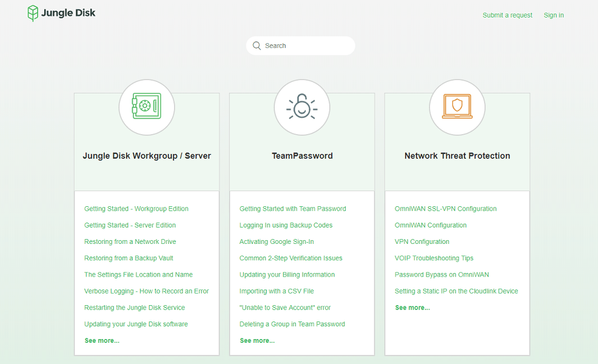The image size is (598, 364).
Task: Click See more under Network Threat Protection
Action: [x=412, y=308]
